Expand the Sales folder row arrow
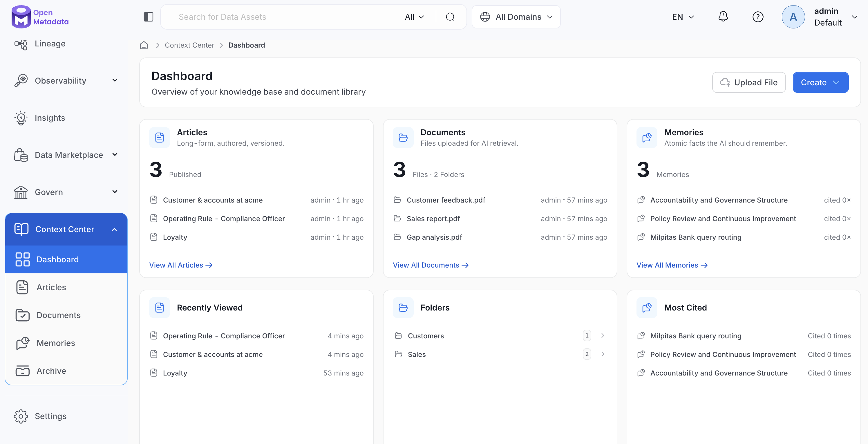The image size is (868, 444). click(x=603, y=354)
